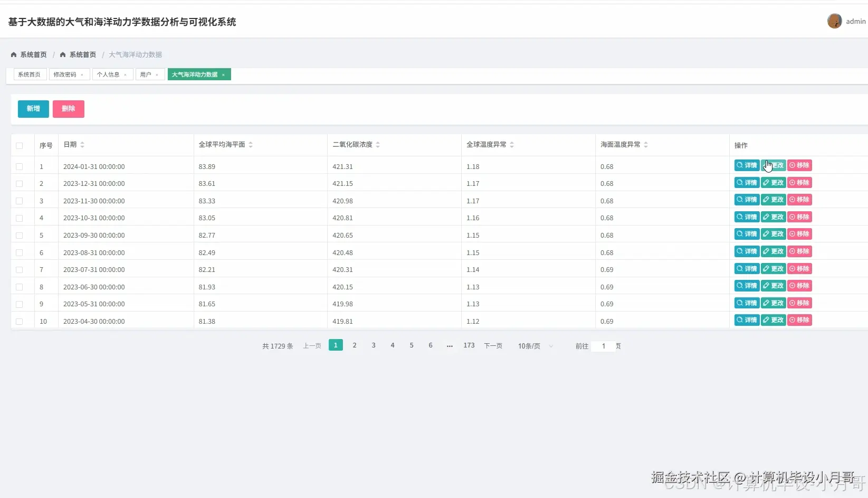Click the 新增 button

(x=33, y=109)
